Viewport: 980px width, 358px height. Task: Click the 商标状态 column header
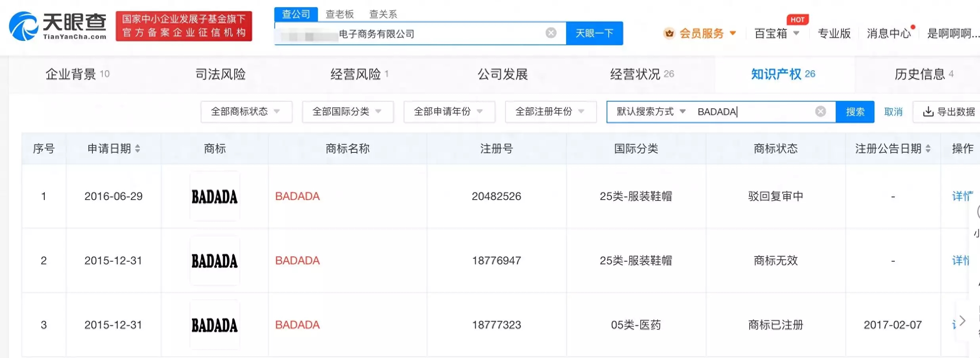click(775, 148)
